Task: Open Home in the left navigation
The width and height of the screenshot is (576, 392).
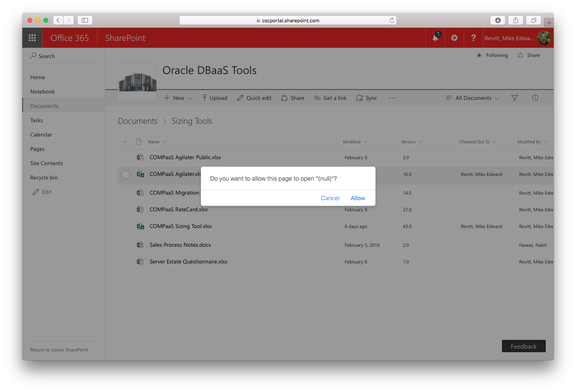Action: pyautogui.click(x=37, y=77)
